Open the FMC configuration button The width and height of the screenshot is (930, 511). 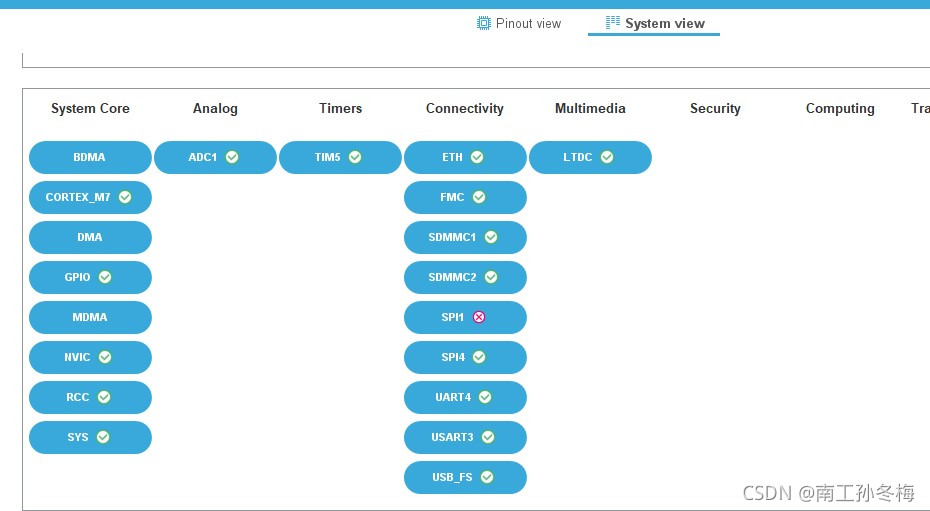pyautogui.click(x=465, y=197)
